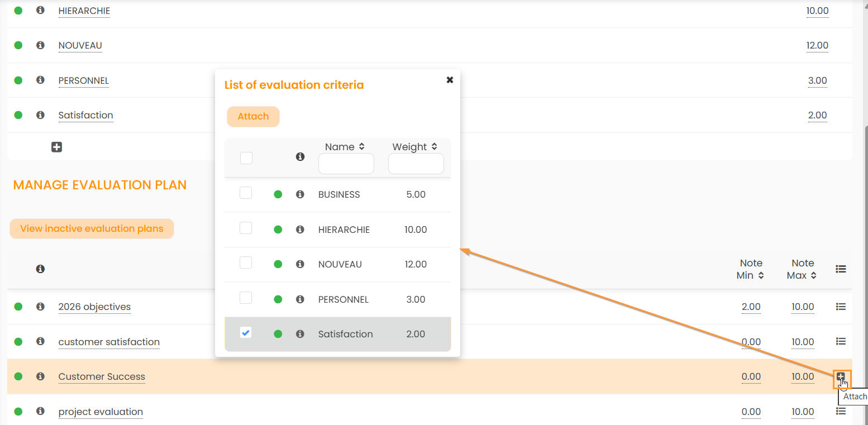Open the list icon for 2026 objectives
Viewport: 868px width, 425px height.
point(841,307)
